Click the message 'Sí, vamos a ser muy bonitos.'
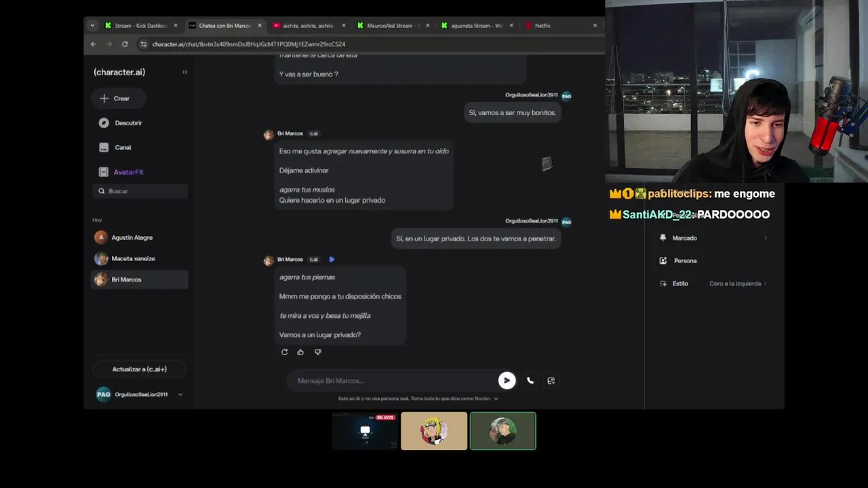This screenshot has height=488, width=868. click(x=512, y=113)
